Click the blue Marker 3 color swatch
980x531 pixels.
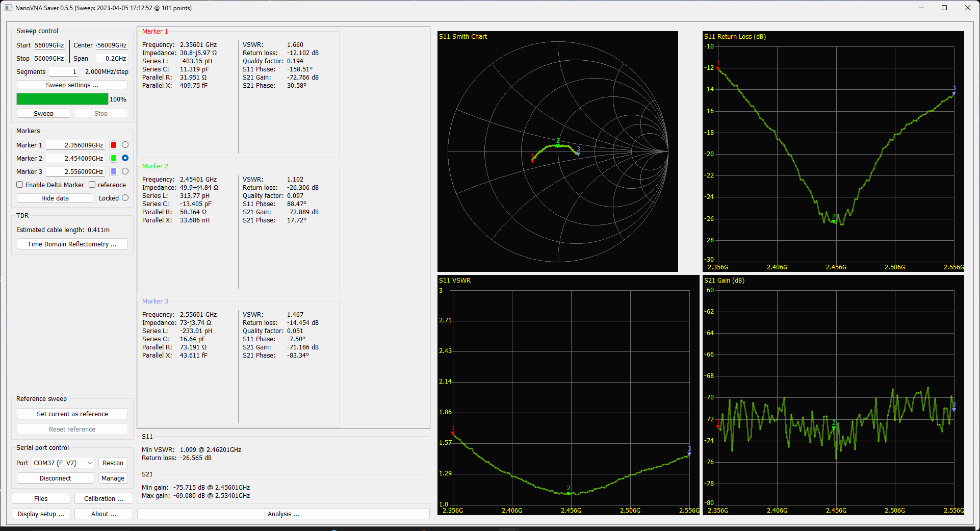[114, 171]
